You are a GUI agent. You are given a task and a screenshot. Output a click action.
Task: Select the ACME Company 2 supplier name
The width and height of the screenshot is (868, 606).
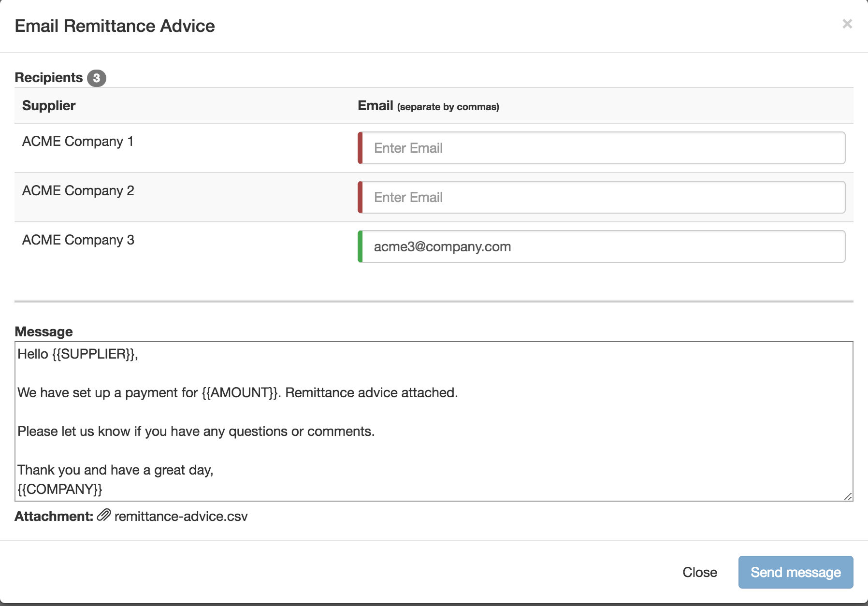(78, 190)
